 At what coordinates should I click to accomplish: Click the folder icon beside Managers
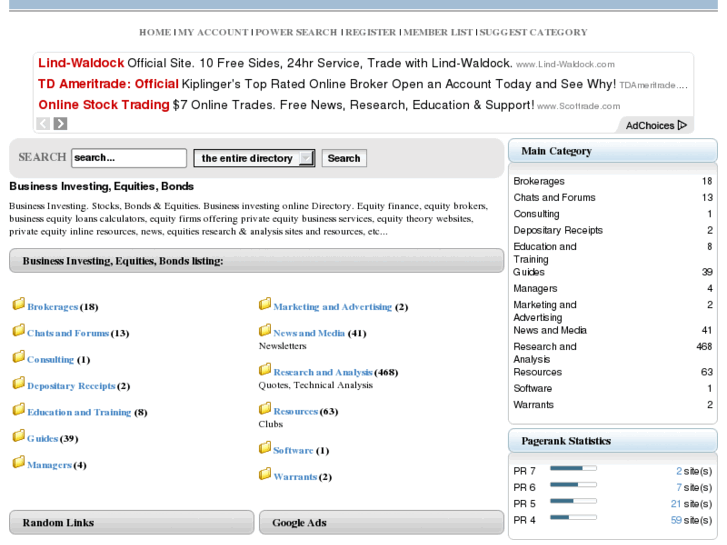[x=19, y=463]
